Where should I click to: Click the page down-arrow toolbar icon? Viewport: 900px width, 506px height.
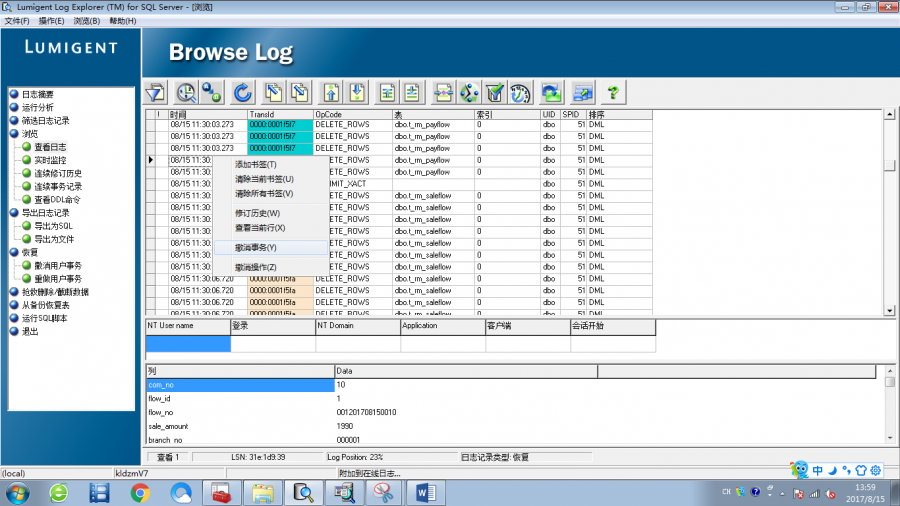click(x=357, y=92)
